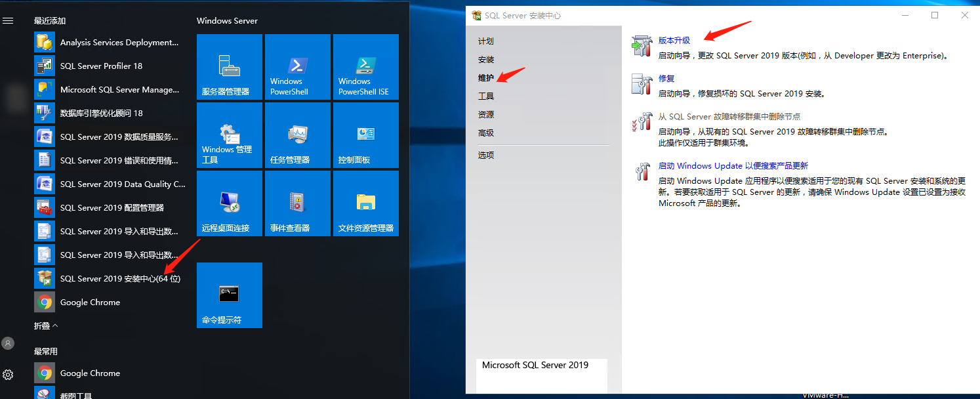This screenshot has width=980, height=399.
Task: Open Settings gear in Start menu
Action: (8, 375)
